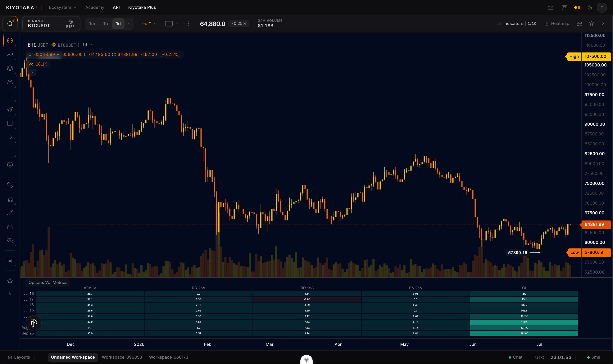Switch to Workspace_666173 tab
The width and height of the screenshot is (613, 364).
pos(168,357)
